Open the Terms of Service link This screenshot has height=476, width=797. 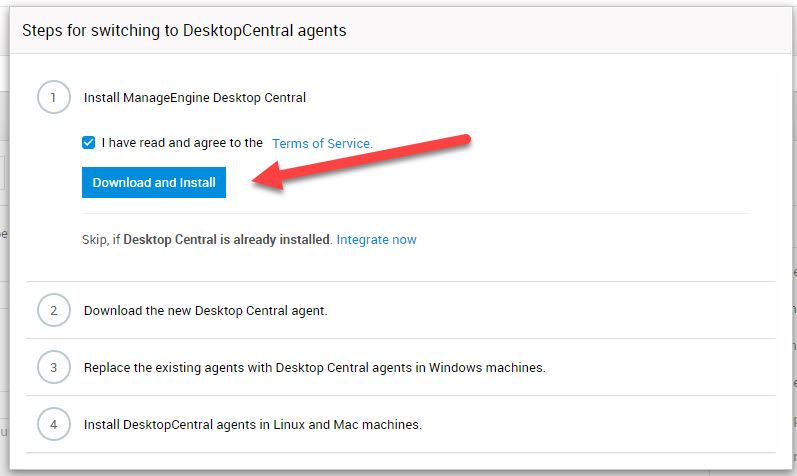322,143
